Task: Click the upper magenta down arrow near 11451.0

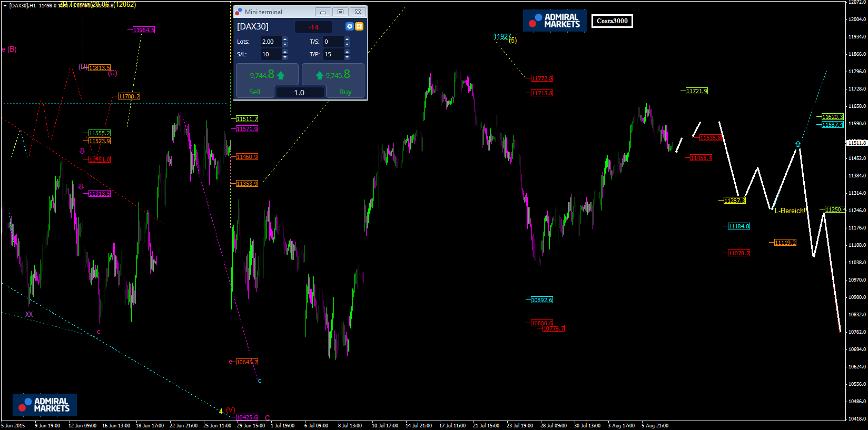Action: point(82,151)
